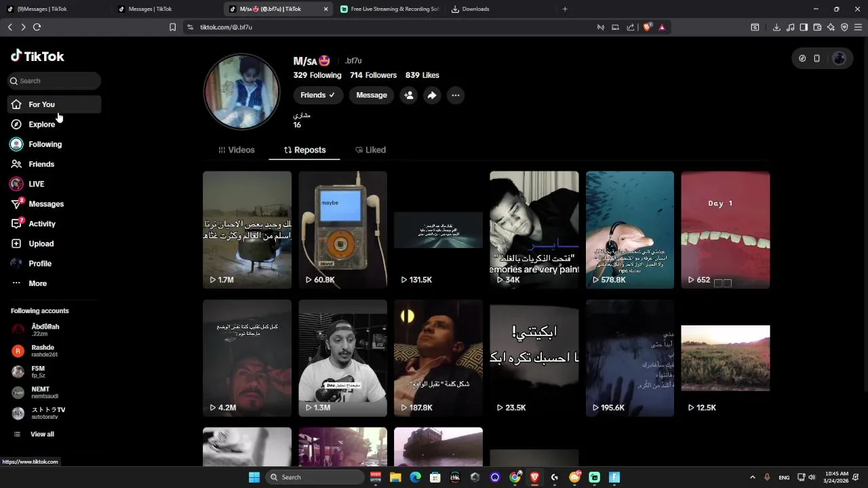Open the repost with 4.2M views
The image size is (868, 488).
(x=247, y=358)
